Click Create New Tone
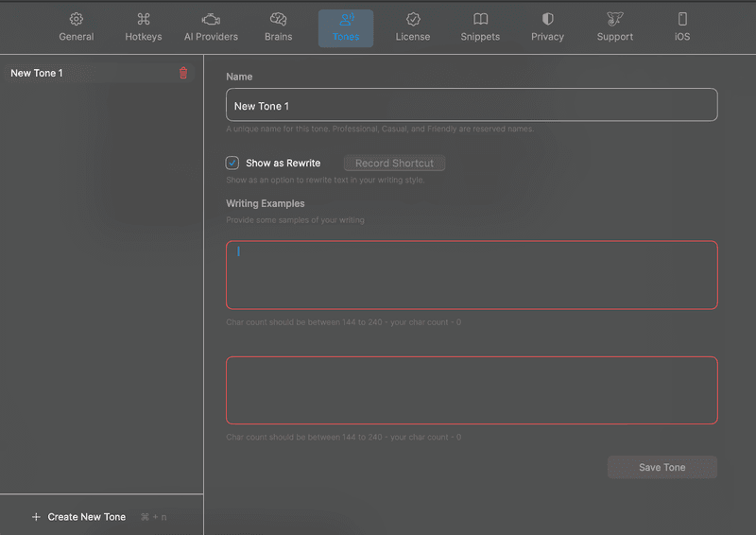The width and height of the screenshot is (756, 535). [87, 517]
